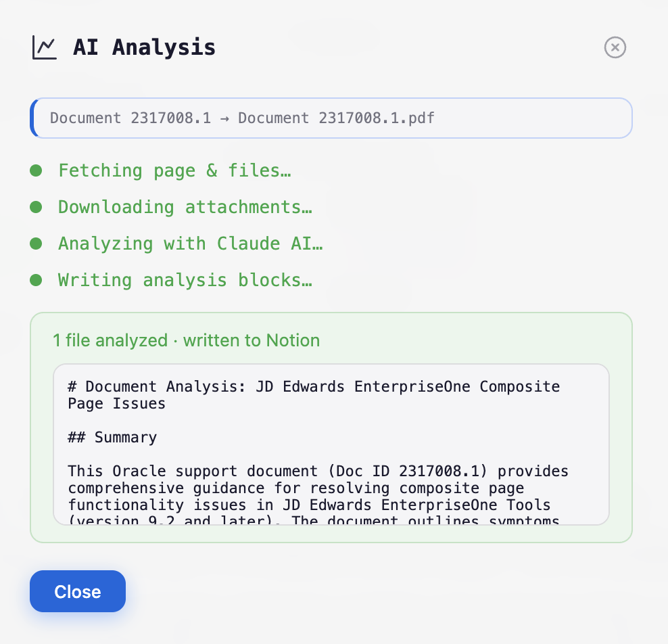668x644 pixels.
Task: Select the Analyzing with Claude AI status step
Action: pyautogui.click(x=189, y=244)
